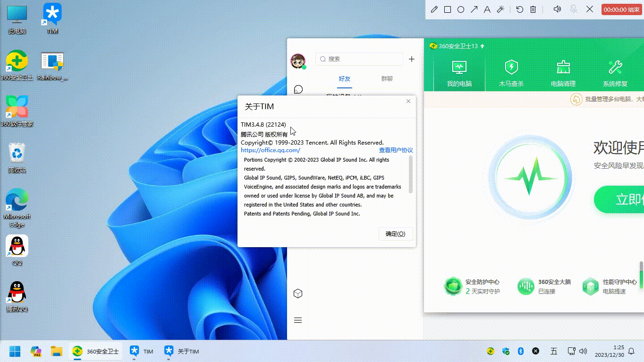644x362 pixels.
Task: Select the magic wand highlighter tool
Action: (x=500, y=9)
